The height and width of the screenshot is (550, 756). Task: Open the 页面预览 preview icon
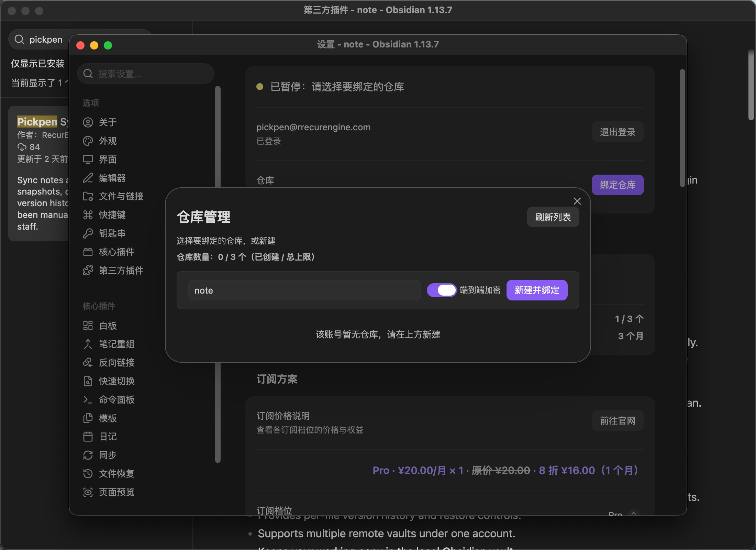(x=88, y=492)
